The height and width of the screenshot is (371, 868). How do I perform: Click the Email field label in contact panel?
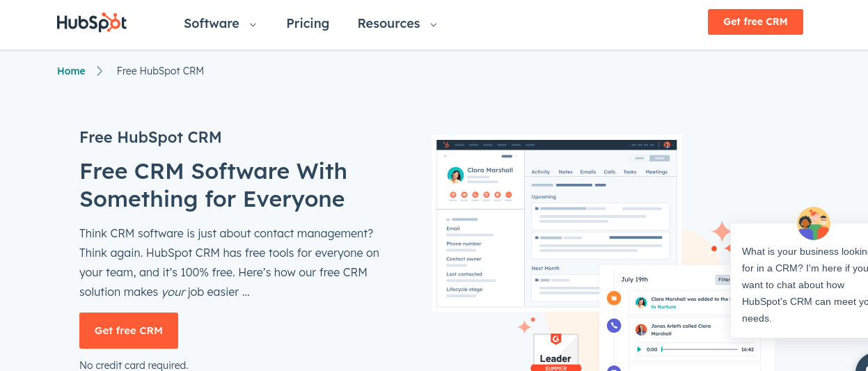453,228
